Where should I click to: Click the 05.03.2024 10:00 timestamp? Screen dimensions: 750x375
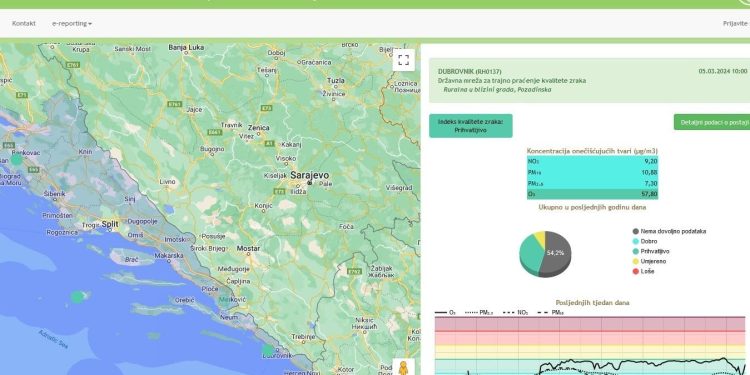[723, 71]
